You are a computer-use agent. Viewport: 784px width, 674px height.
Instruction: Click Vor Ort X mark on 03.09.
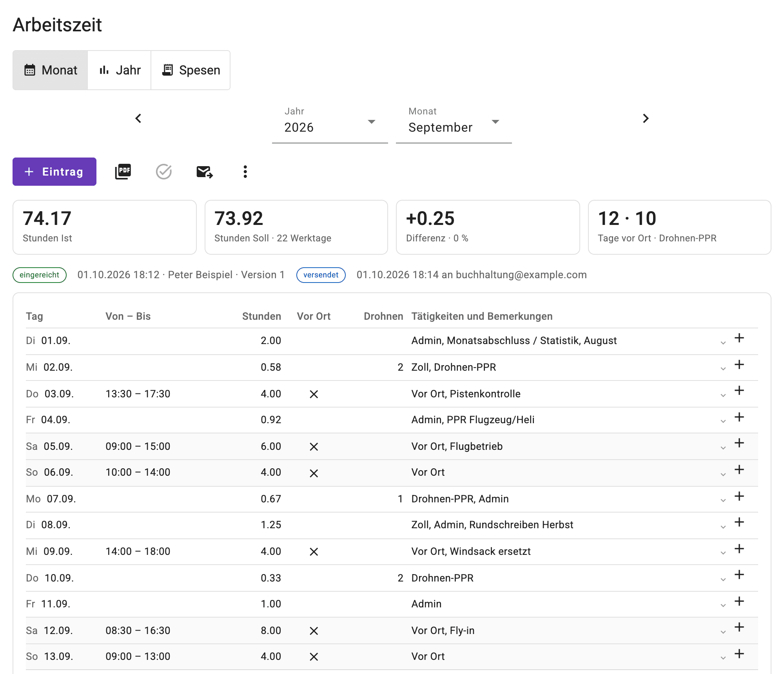[x=314, y=394]
